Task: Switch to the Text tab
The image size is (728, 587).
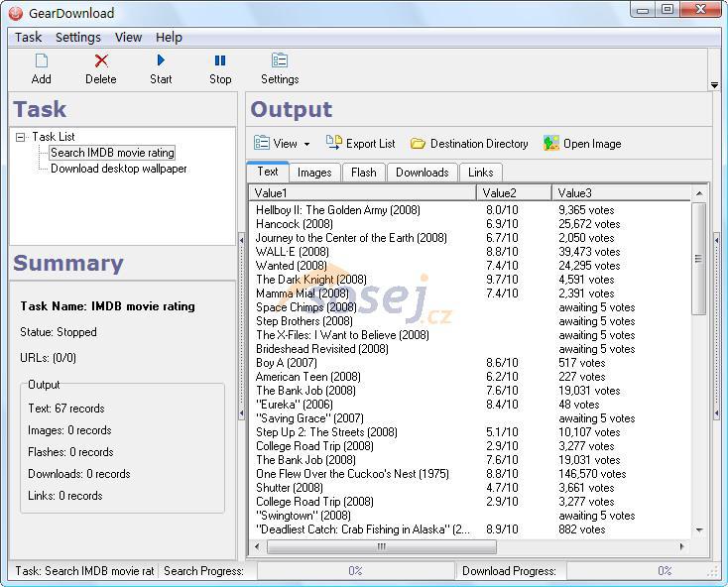Action: click(x=268, y=172)
